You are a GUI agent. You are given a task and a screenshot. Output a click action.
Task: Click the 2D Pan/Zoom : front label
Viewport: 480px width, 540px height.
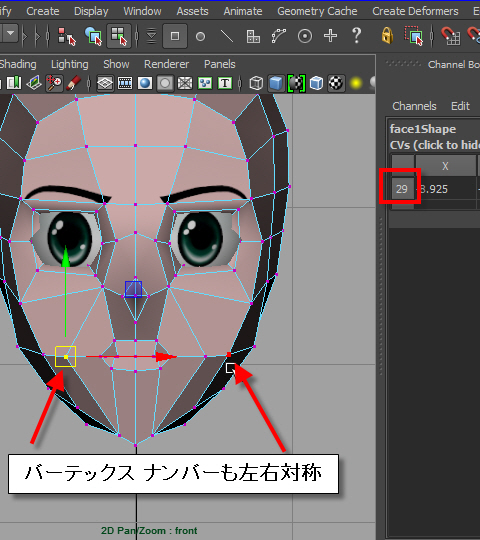click(149, 531)
